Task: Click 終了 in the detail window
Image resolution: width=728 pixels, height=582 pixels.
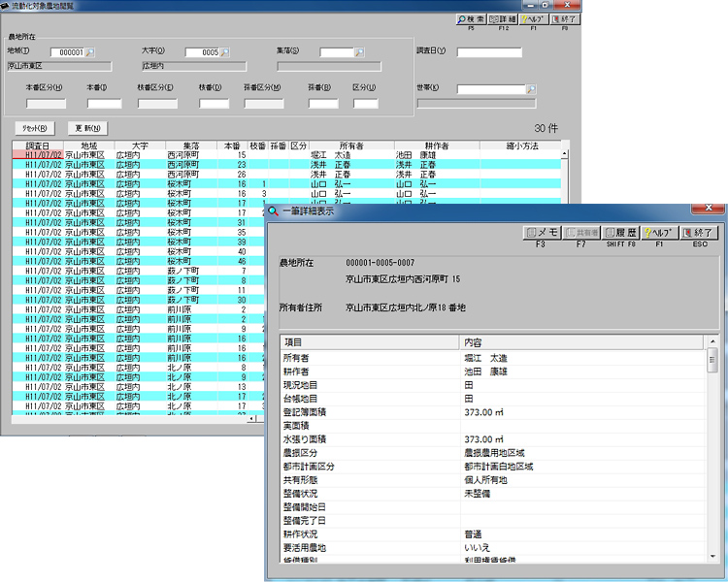Action: pyautogui.click(x=699, y=233)
